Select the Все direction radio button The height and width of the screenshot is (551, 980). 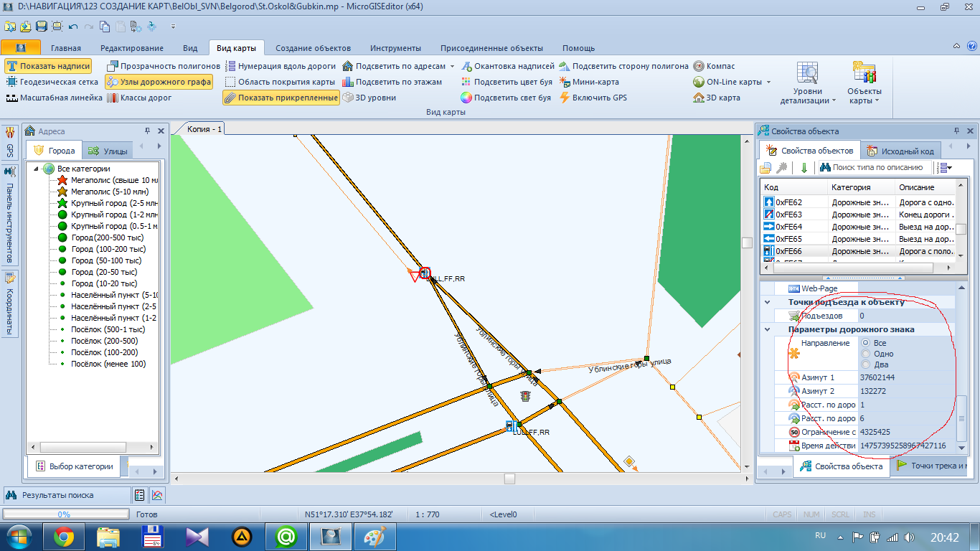(x=865, y=343)
